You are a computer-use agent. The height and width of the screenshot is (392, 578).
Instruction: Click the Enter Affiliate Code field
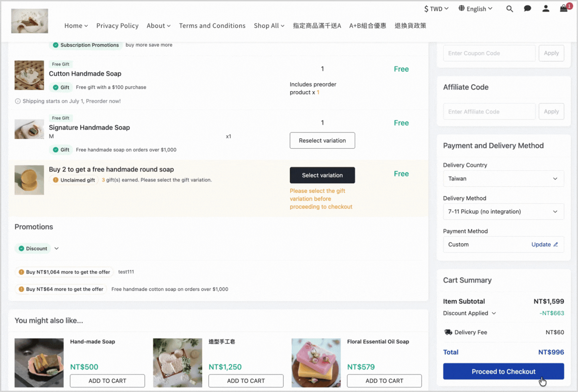click(x=489, y=112)
